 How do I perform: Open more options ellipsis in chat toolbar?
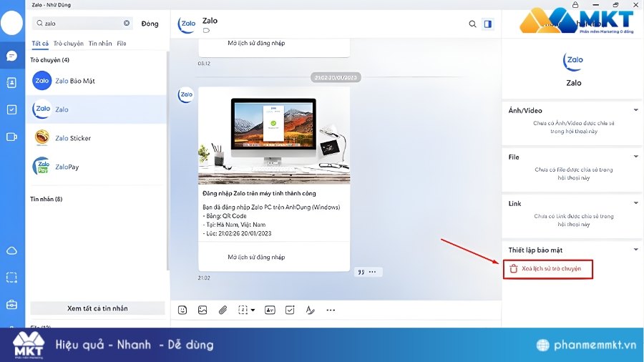tap(331, 310)
